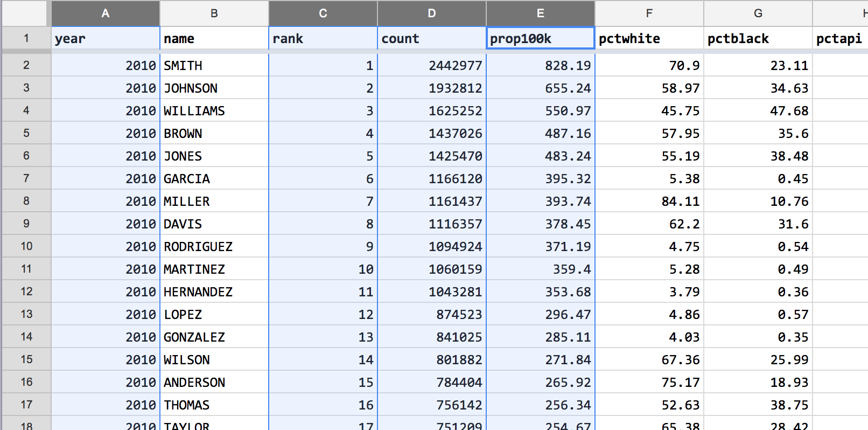Select the MILLER name cell
The image size is (868, 430).
(214, 201)
